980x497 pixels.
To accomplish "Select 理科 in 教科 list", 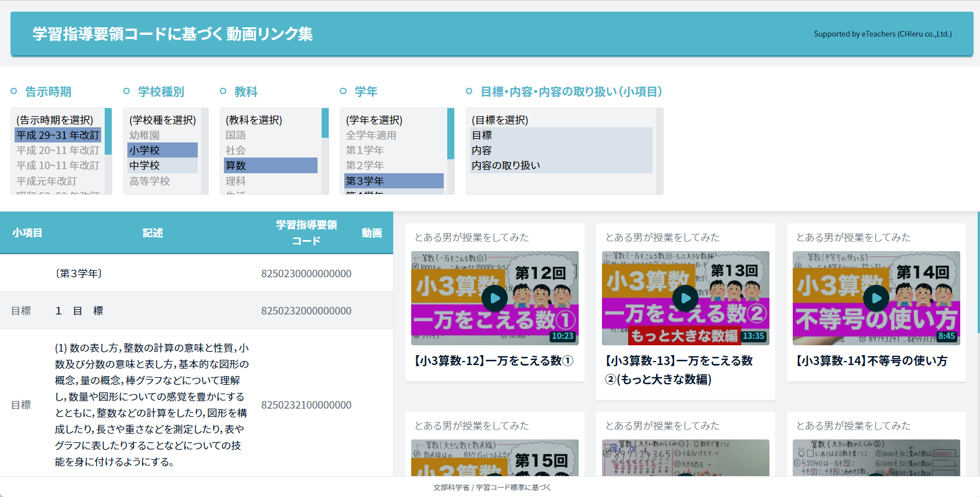I will coord(271,181).
